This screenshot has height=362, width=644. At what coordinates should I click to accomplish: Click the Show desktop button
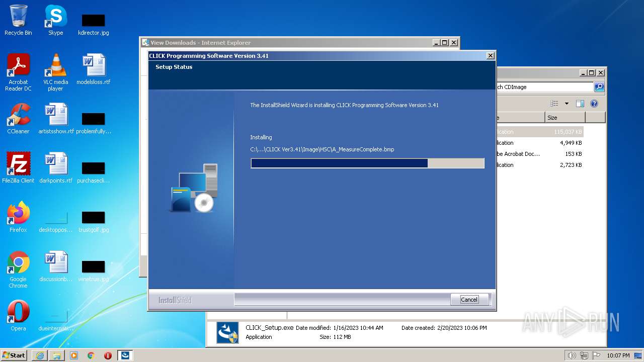[639, 355]
